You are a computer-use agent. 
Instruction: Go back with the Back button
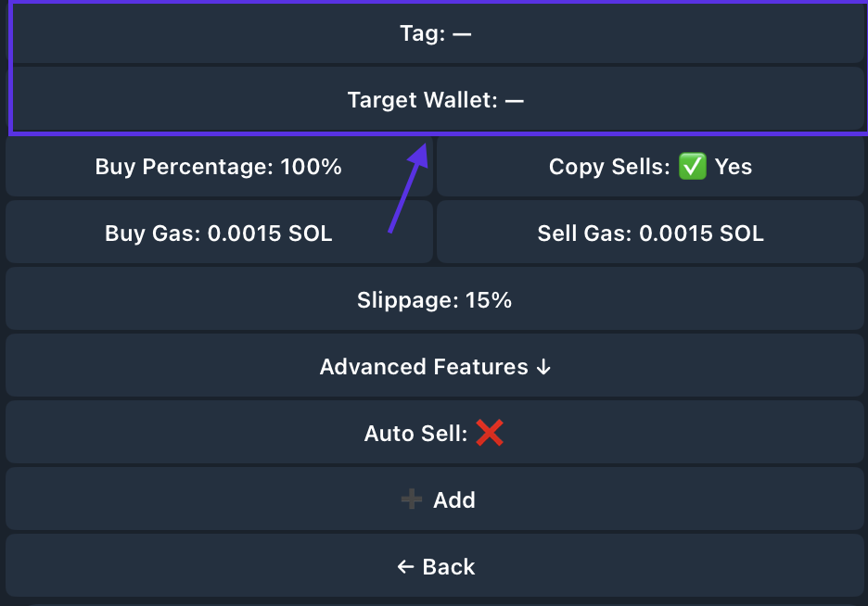click(x=434, y=567)
